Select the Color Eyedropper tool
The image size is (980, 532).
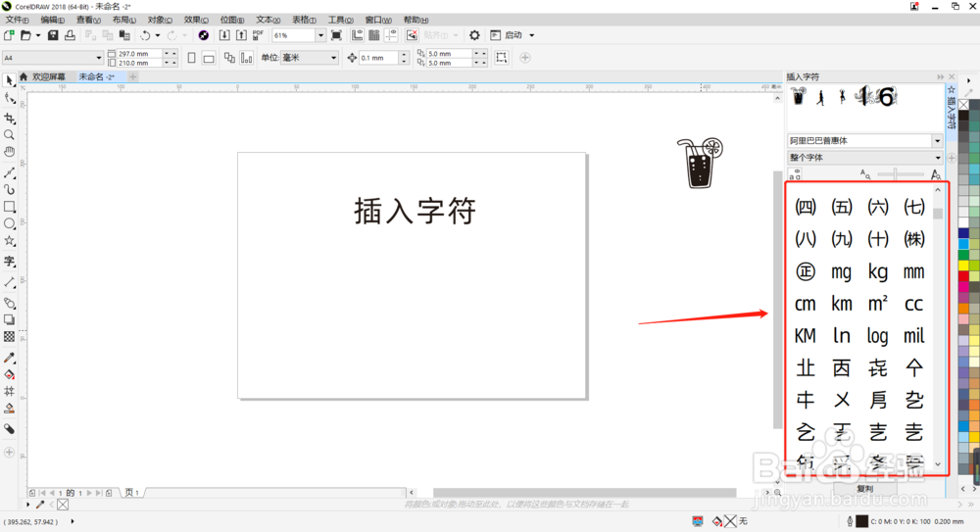[9, 358]
